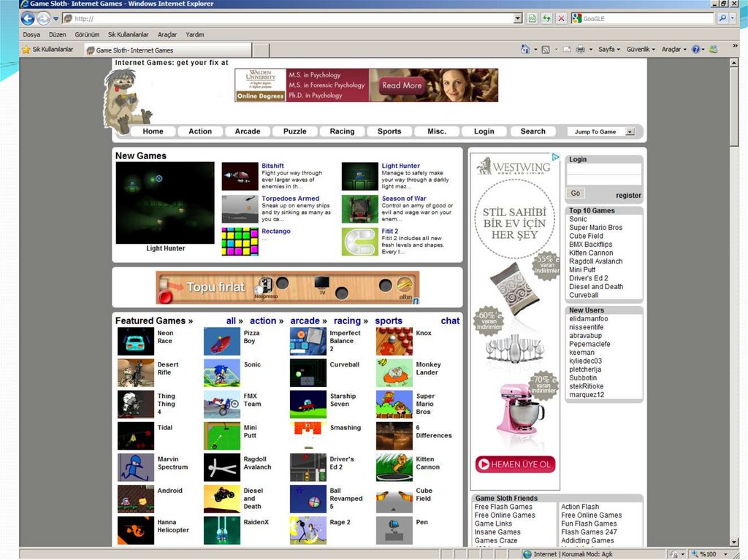Open the Düzen menu
The width and height of the screenshot is (748, 560).
pos(57,34)
